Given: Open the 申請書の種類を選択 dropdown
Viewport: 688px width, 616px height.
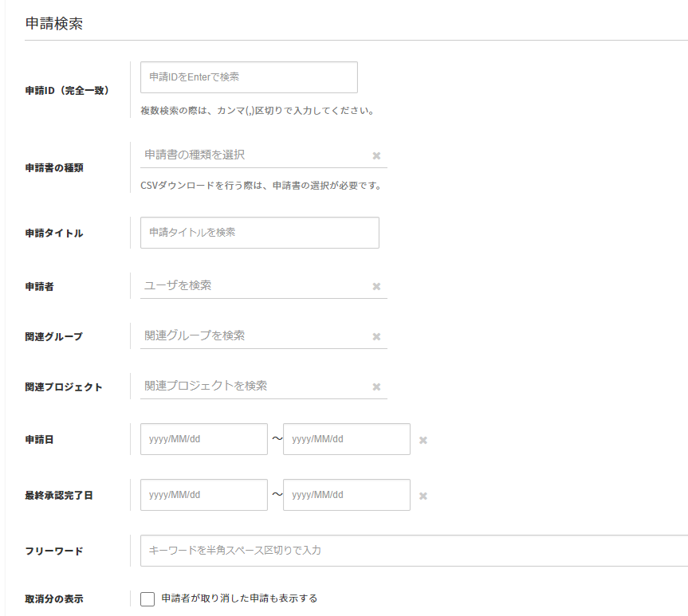Looking at the screenshot, I should click(x=251, y=155).
